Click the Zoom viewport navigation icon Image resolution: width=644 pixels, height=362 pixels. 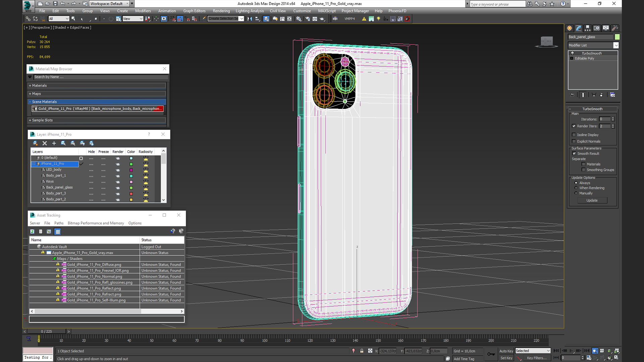pyautogui.click(x=595, y=351)
